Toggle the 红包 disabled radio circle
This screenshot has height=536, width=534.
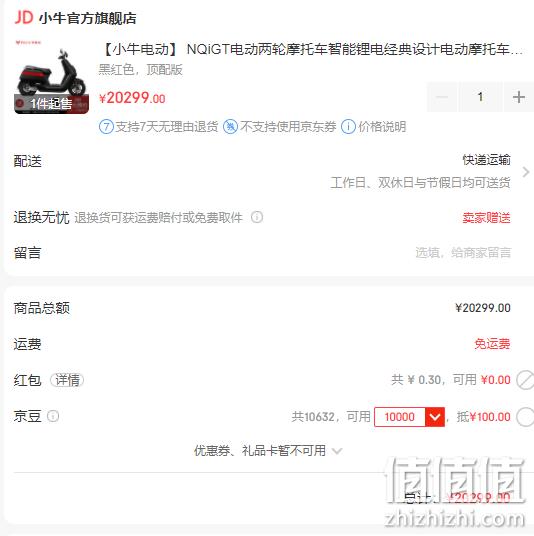[x=525, y=380]
